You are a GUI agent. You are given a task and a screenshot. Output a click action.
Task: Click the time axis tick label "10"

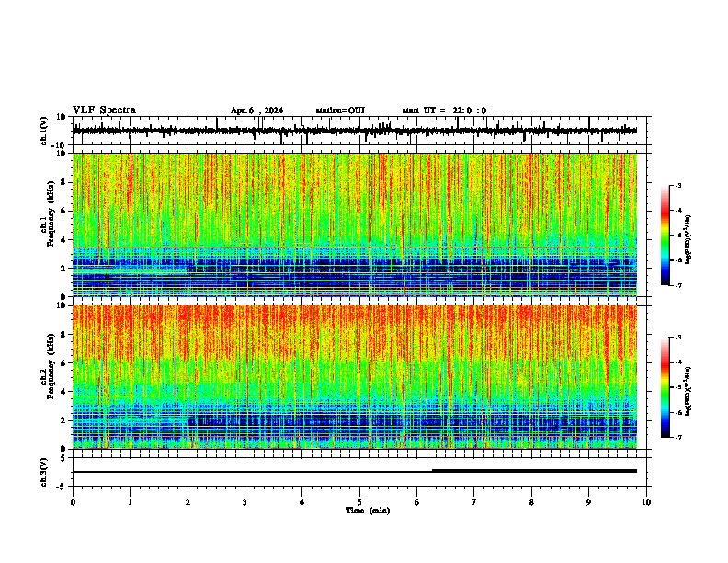pyautogui.click(x=646, y=502)
